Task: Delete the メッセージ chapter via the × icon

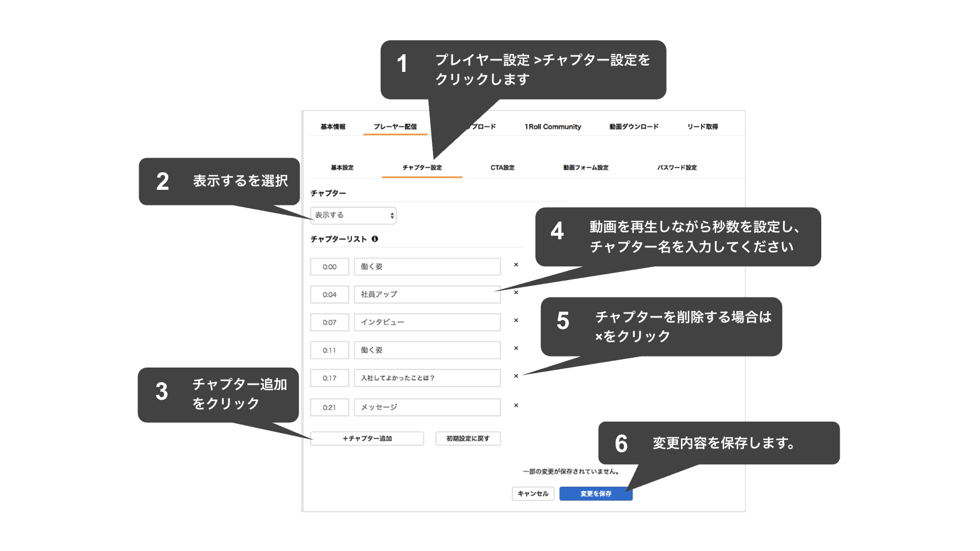Action: pos(516,405)
